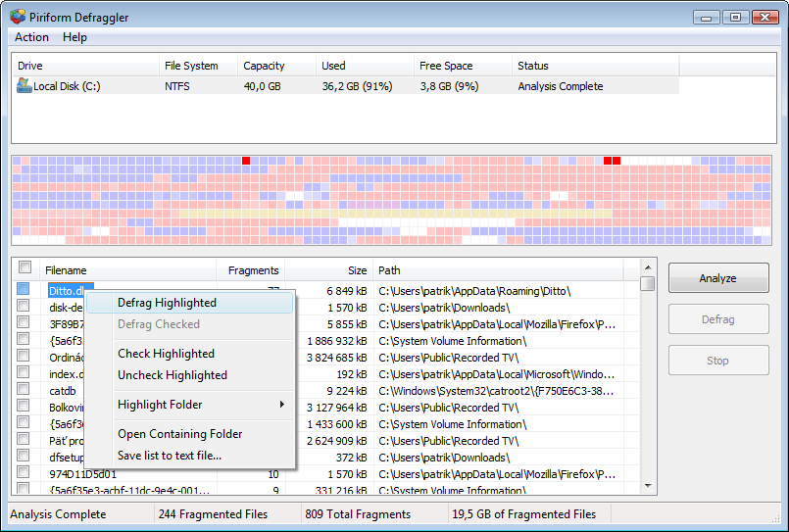Click the Stop button
The width and height of the screenshot is (789, 532).
(x=718, y=361)
